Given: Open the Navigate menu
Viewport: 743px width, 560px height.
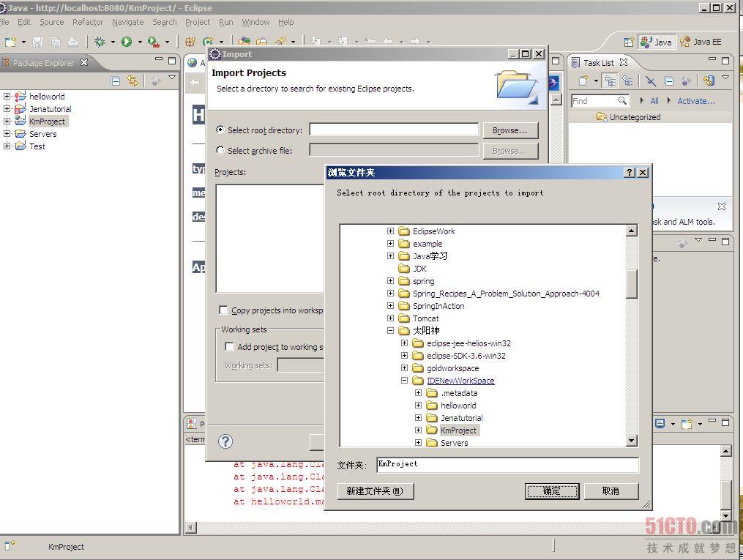Looking at the screenshot, I should [127, 22].
